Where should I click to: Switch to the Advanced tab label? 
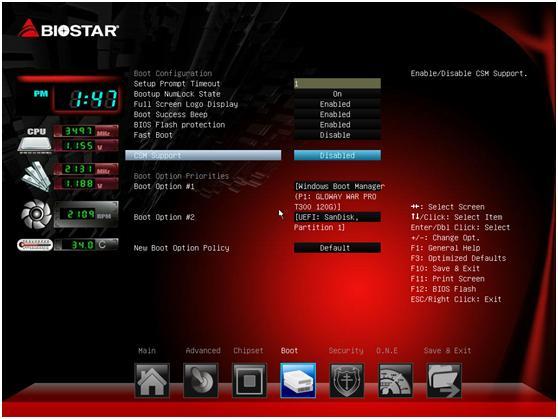click(203, 351)
